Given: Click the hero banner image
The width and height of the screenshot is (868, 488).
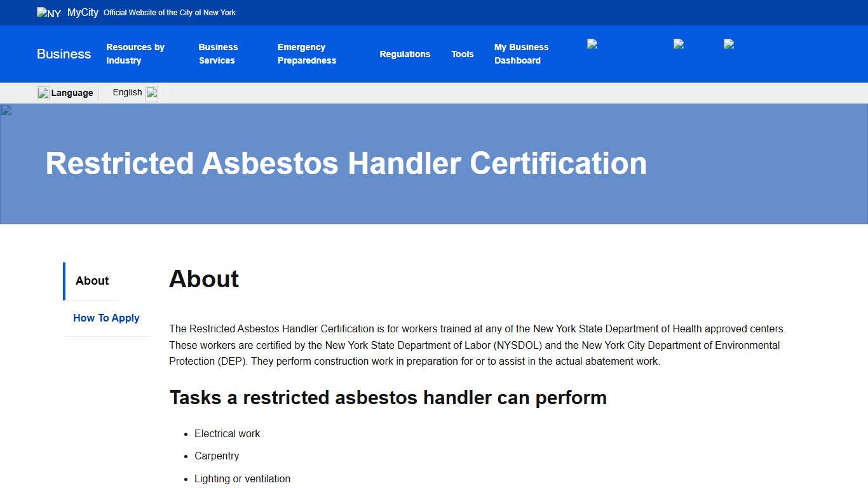Looking at the screenshot, I should point(434,163).
